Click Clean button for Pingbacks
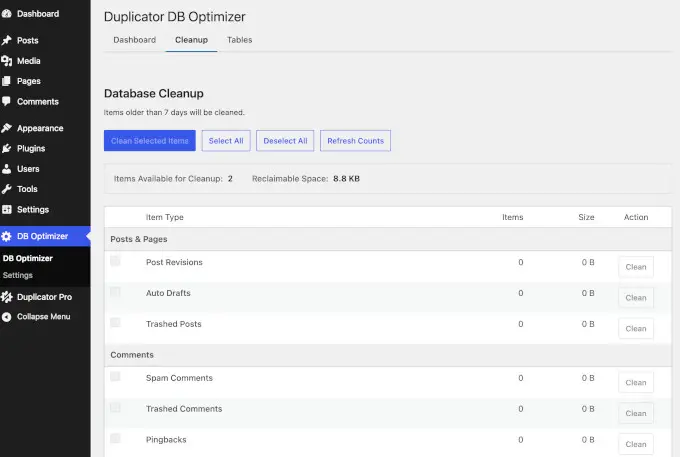 point(636,444)
